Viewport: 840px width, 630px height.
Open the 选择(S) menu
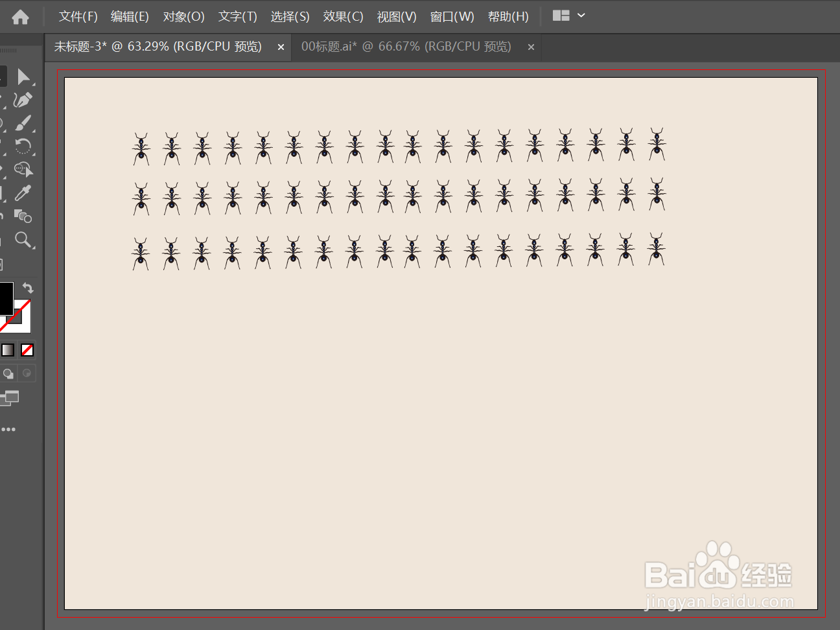[x=290, y=16]
